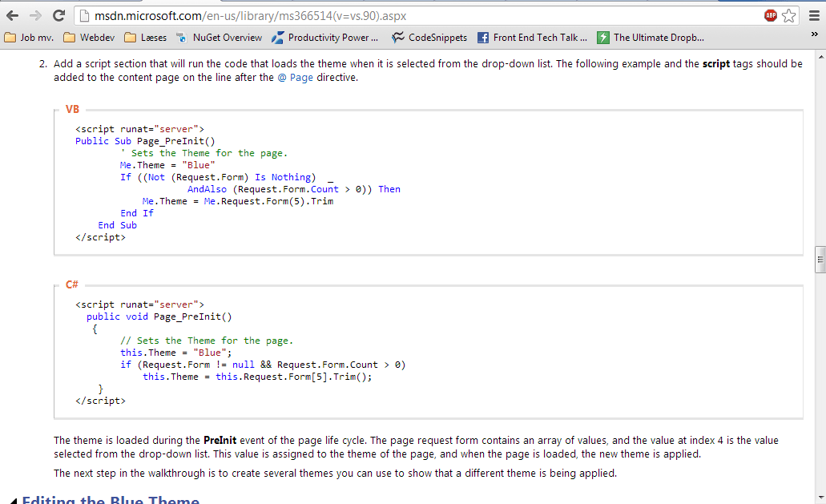Image resolution: width=826 pixels, height=504 pixels.
Task: Open the Front End Tech Talk bookmark
Action: (x=532, y=38)
